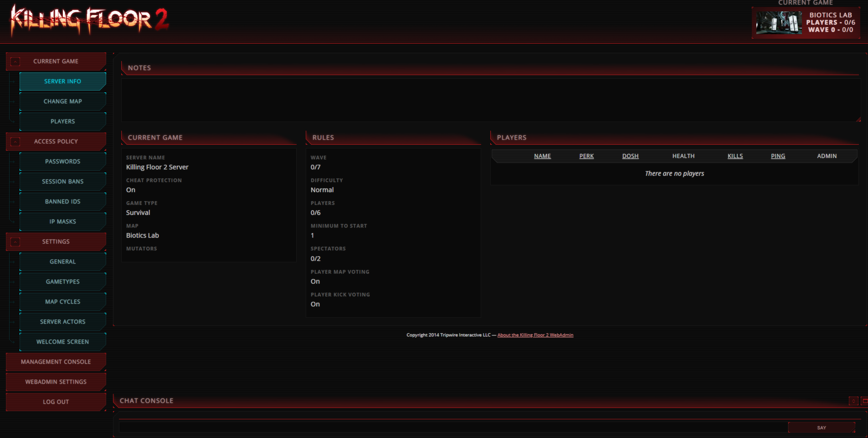Sort players by Dosh column
Screen dimensions: 868x438
(630, 156)
